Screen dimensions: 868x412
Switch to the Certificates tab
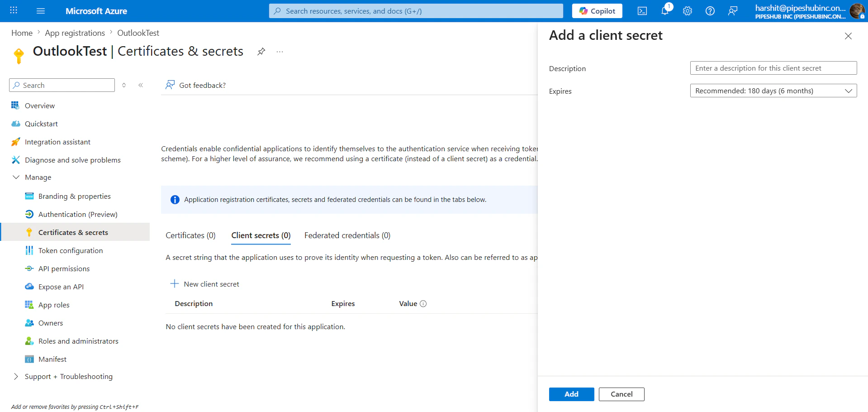190,235
